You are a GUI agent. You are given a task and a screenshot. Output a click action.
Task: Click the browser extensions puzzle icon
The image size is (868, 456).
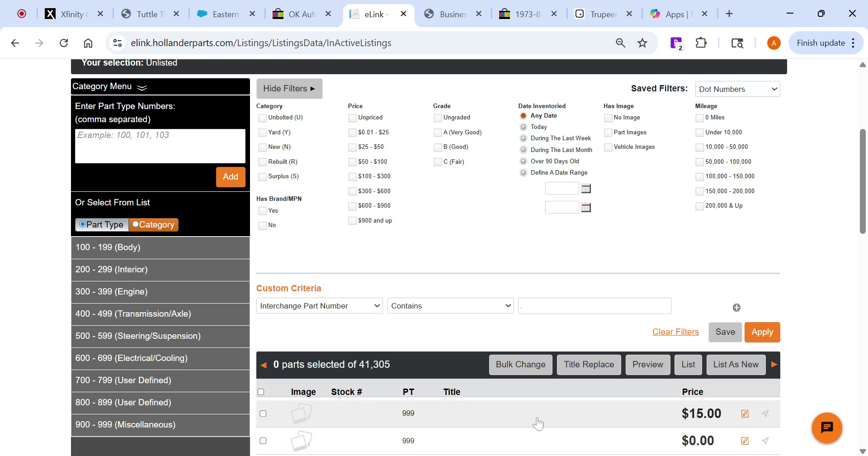tap(701, 43)
